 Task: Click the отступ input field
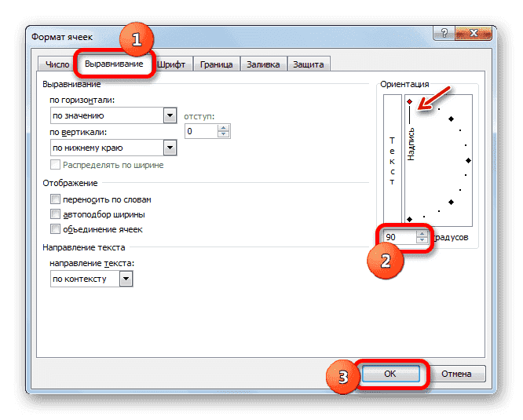tap(201, 131)
